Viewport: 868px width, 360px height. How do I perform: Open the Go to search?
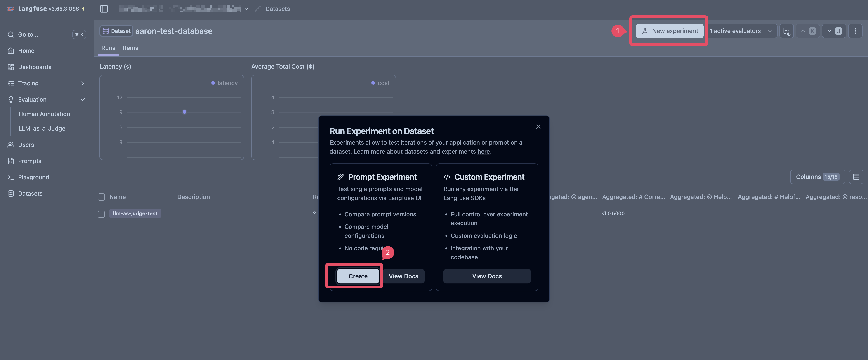(47, 34)
